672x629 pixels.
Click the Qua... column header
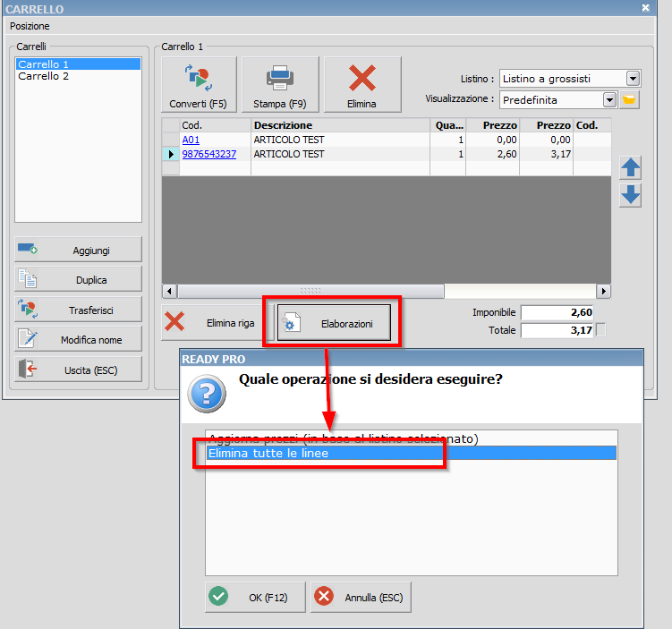point(448,125)
